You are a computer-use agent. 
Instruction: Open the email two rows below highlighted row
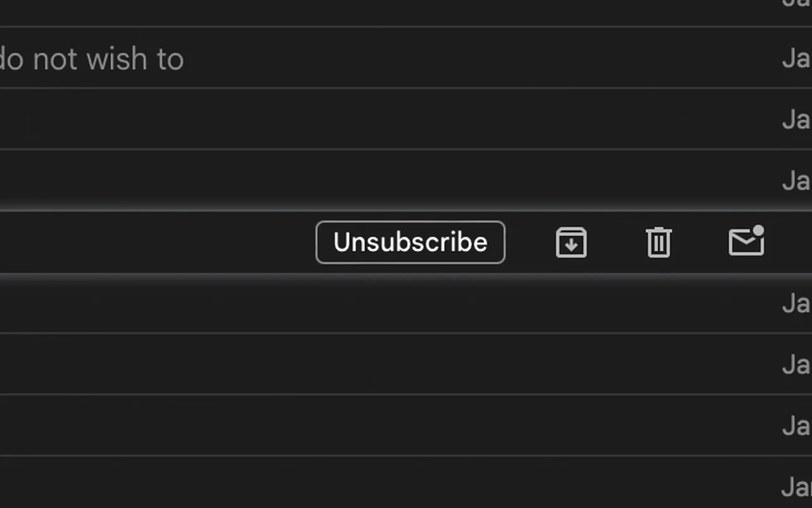tap(406, 364)
